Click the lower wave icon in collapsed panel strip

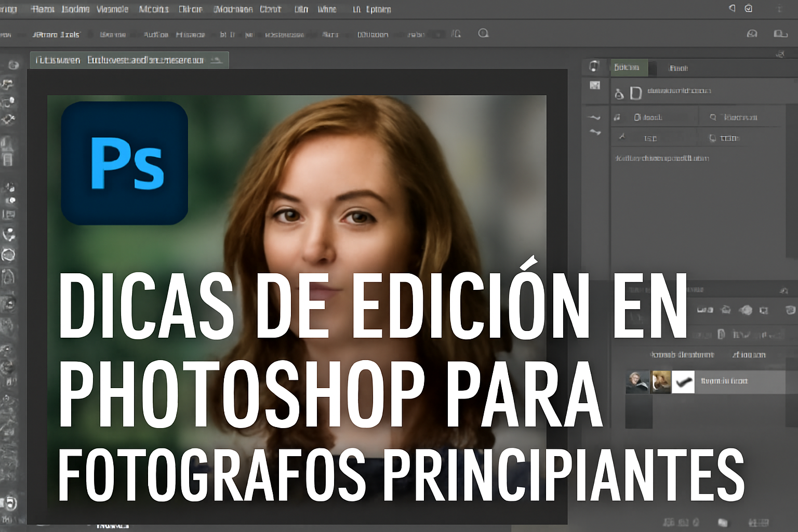coord(595,132)
